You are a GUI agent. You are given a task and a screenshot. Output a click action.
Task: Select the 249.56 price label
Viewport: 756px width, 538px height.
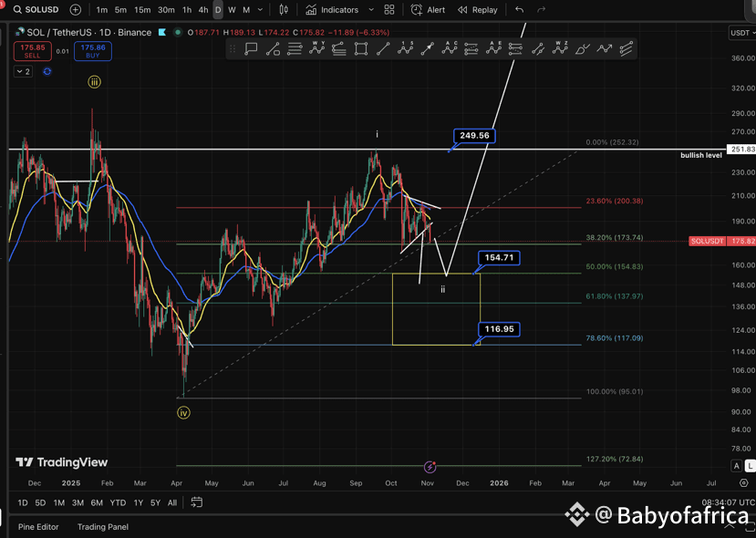474,136
